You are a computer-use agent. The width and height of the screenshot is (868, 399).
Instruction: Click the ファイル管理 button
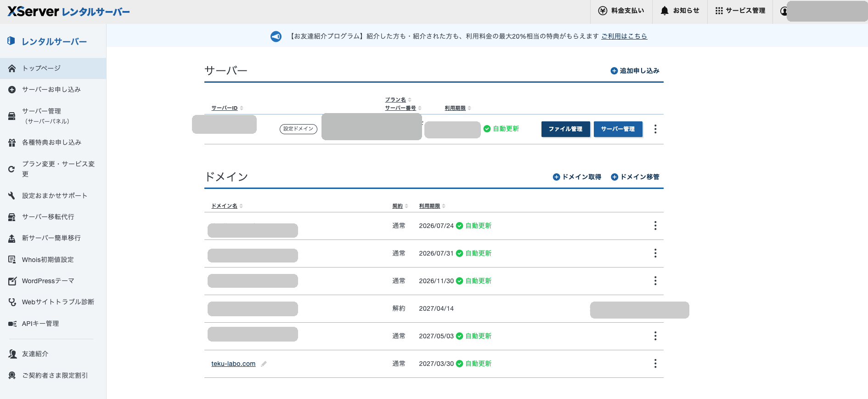566,129
